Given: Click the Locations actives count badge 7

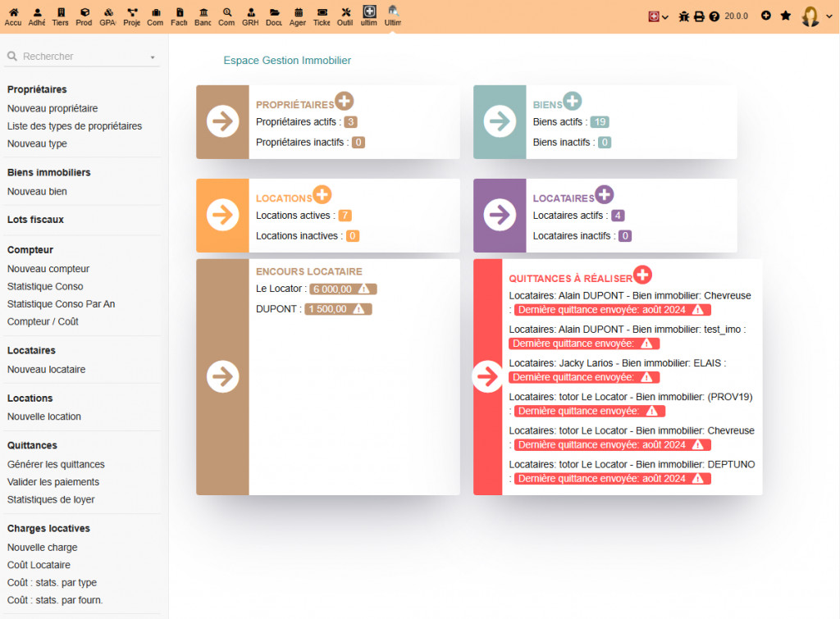Looking at the screenshot, I should (345, 216).
